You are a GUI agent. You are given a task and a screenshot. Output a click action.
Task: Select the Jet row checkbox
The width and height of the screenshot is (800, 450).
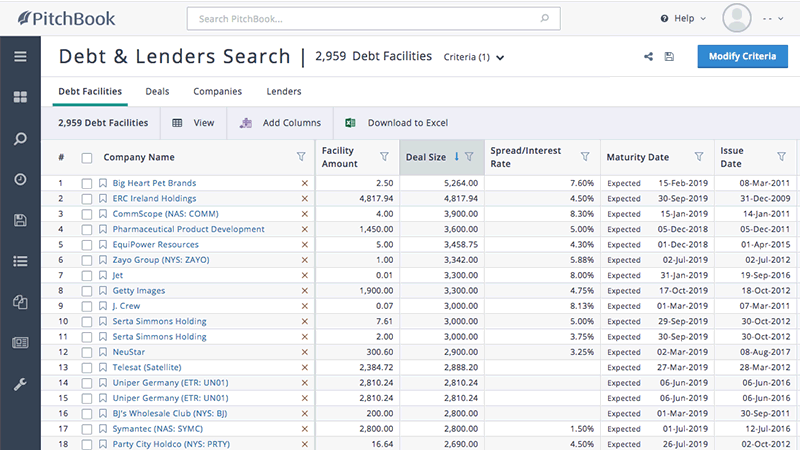[87, 276]
